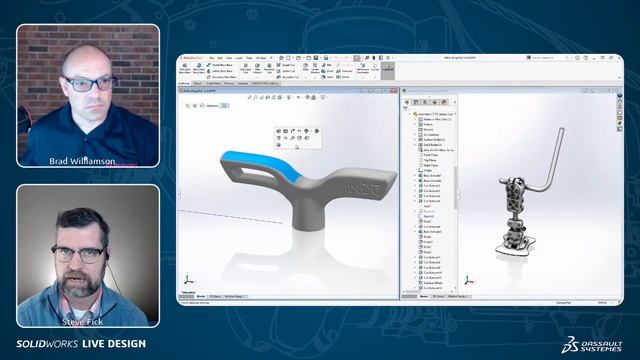This screenshot has height=360, width=640.
Task: Open the Window menu
Action: click(x=261, y=58)
